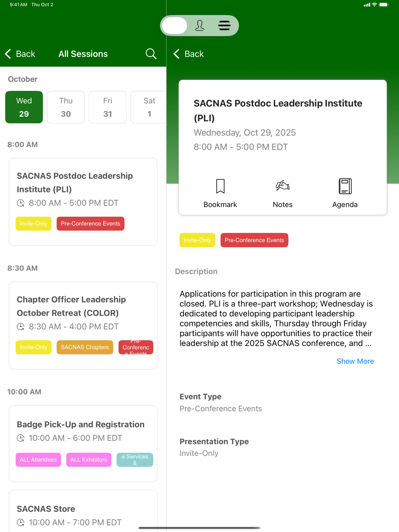Tap Event Type value Pre-Conference Events
Screen dimensions: 399x532
(x=221, y=408)
